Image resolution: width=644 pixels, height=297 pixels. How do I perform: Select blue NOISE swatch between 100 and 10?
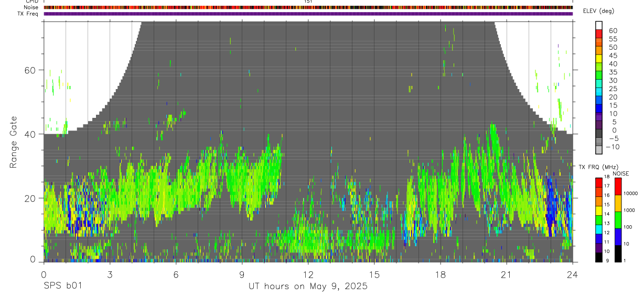[618, 237]
